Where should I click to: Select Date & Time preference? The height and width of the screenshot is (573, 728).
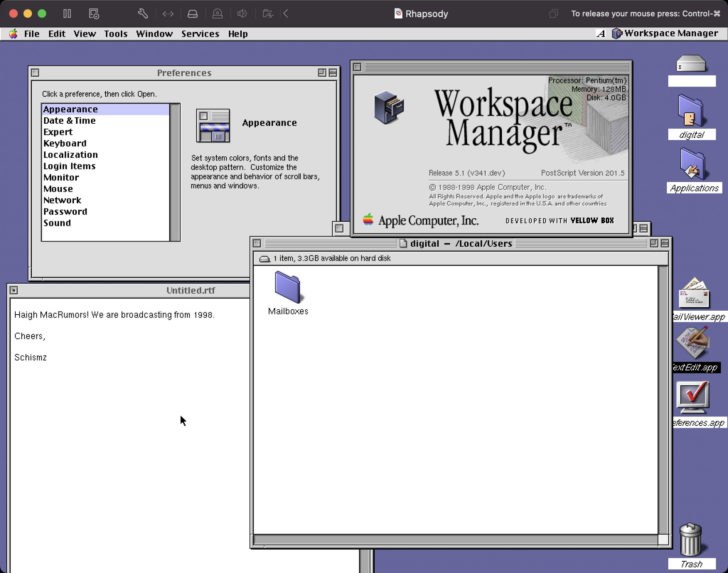[70, 121]
